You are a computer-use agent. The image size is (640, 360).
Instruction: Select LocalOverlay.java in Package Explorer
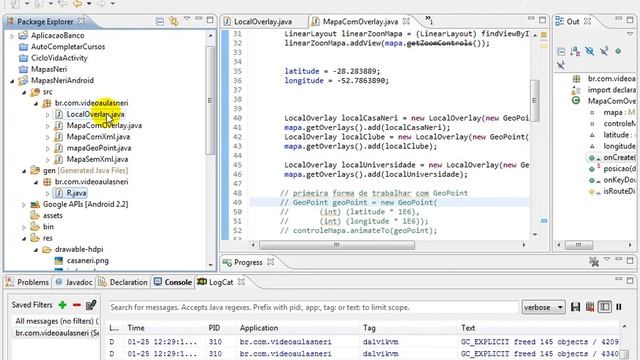pos(95,114)
